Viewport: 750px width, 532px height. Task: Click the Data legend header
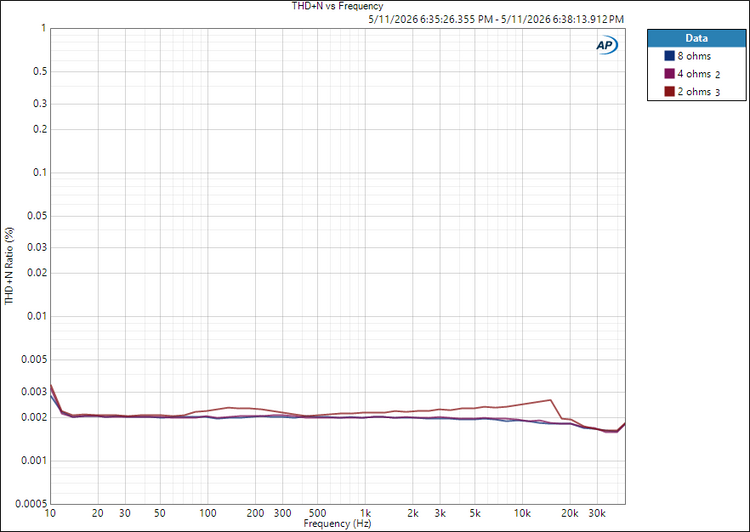(696, 38)
